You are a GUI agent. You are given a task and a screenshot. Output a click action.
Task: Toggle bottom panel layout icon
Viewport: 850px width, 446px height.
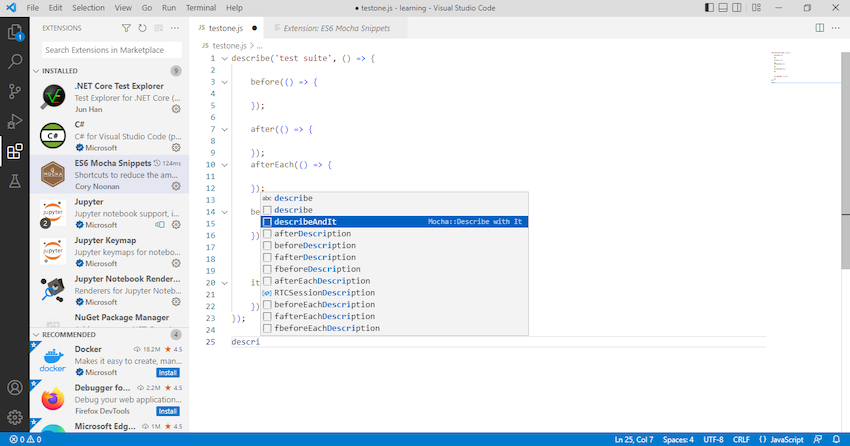[723, 8]
